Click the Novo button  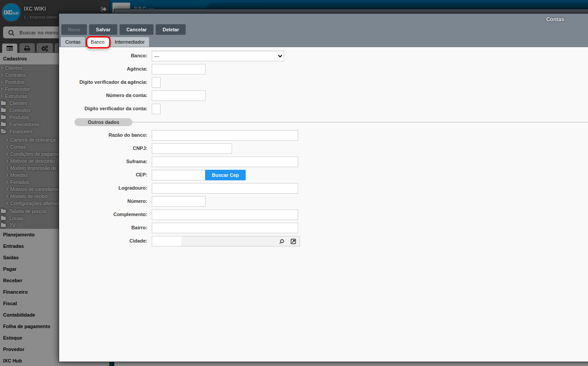[74, 30]
